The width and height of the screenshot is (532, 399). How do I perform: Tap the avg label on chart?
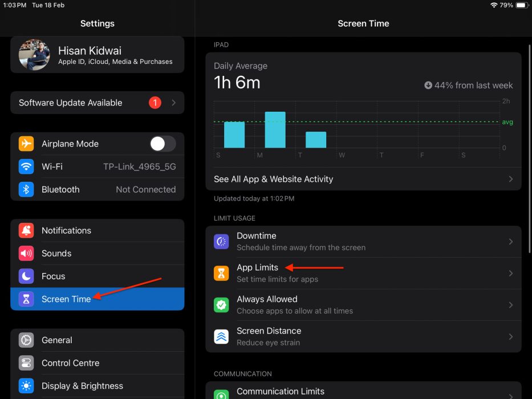point(507,122)
